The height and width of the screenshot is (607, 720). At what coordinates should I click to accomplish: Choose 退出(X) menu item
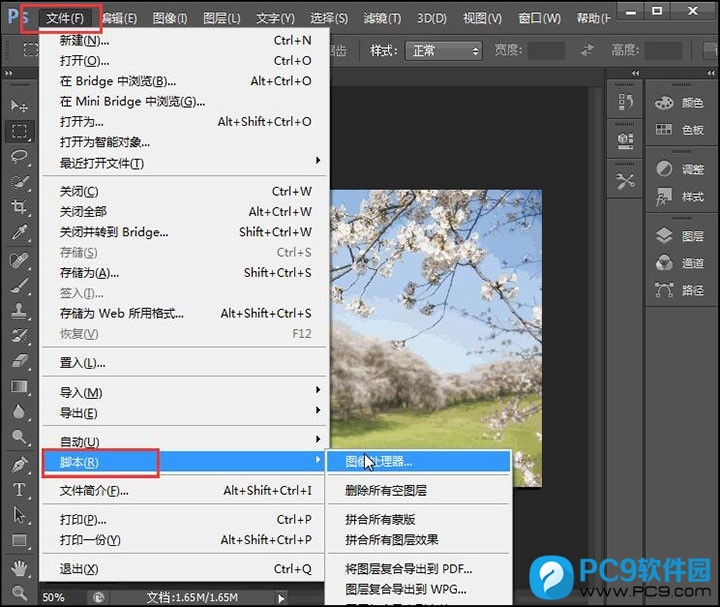[x=184, y=569]
